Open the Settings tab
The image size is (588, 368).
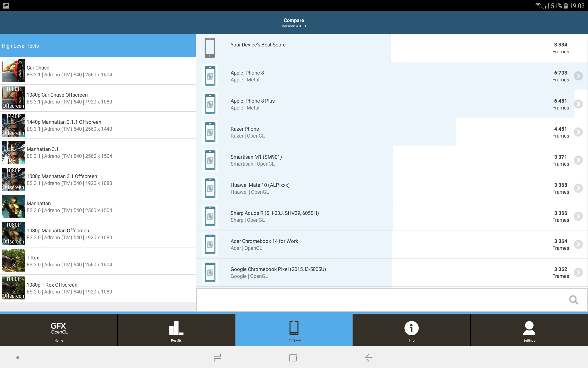(529, 330)
